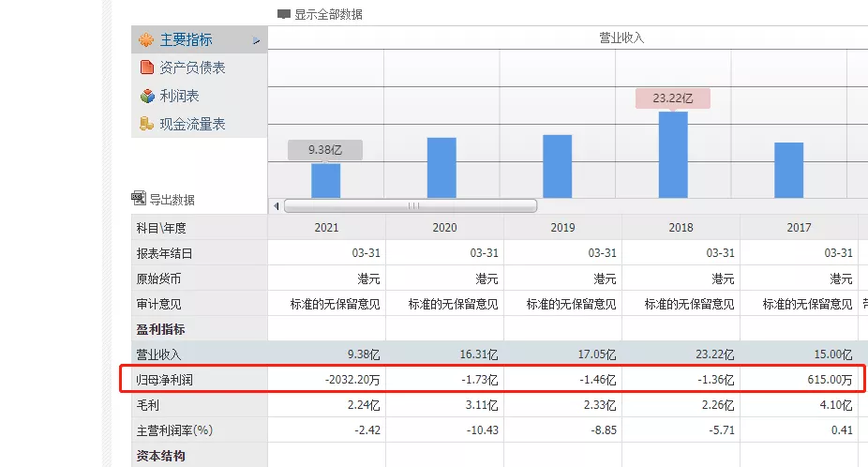Click the chart scroll-left arrow
Screen dimensions: 868x467
(277, 206)
